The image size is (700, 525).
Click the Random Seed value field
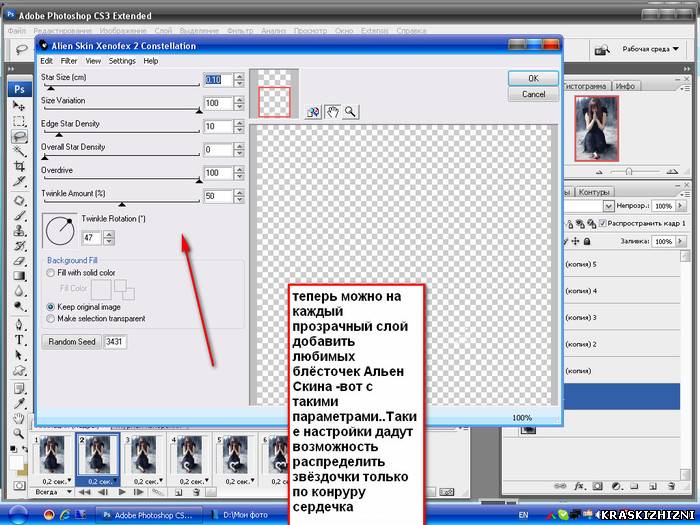tap(115, 342)
